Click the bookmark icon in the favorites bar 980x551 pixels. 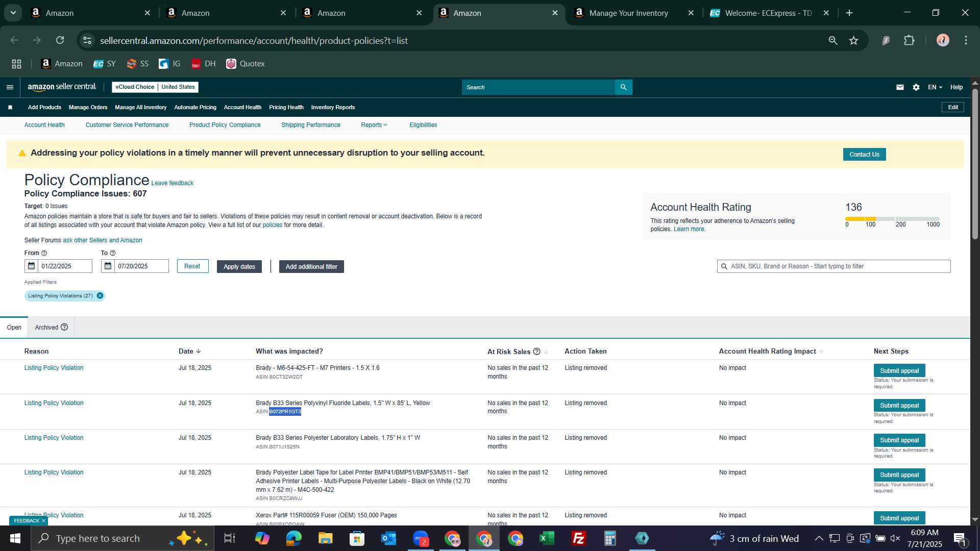(x=10, y=108)
